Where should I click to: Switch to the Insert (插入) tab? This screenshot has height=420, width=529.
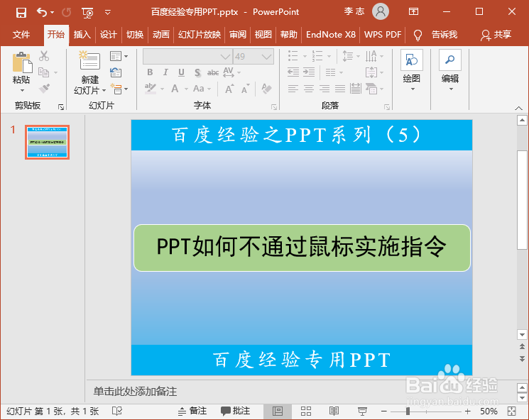coord(82,34)
